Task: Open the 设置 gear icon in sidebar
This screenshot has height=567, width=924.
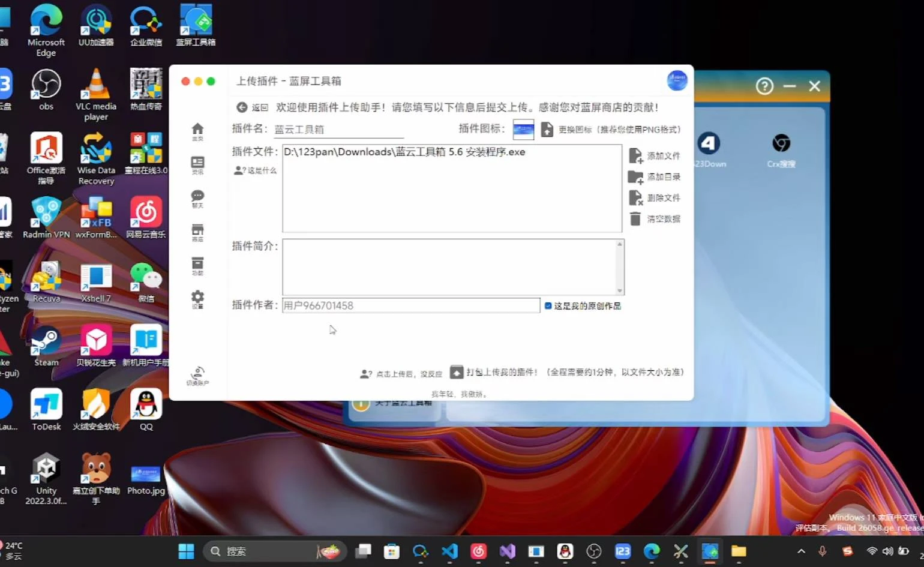Action: tap(197, 299)
